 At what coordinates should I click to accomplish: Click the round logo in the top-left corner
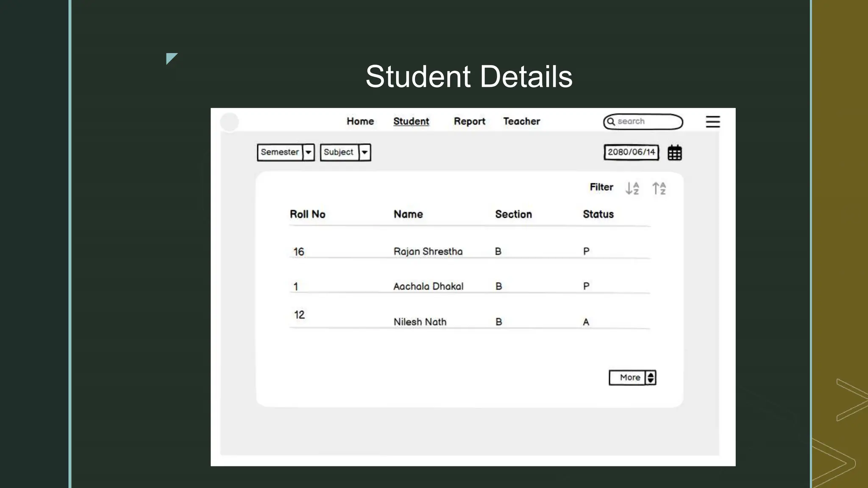[x=229, y=122]
